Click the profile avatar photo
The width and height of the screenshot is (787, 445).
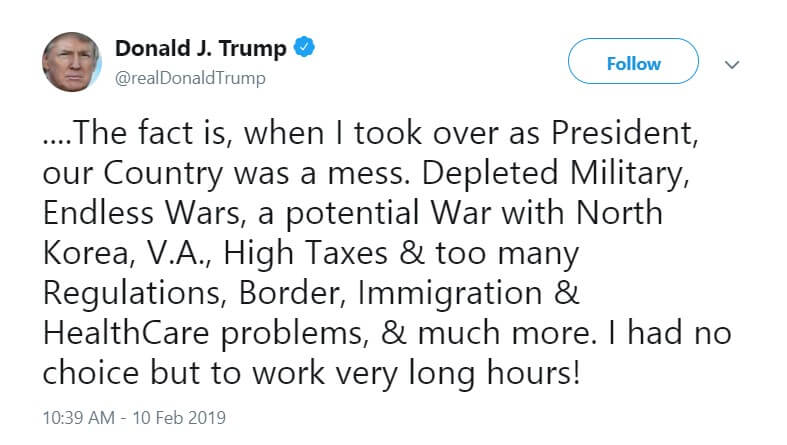[x=72, y=62]
